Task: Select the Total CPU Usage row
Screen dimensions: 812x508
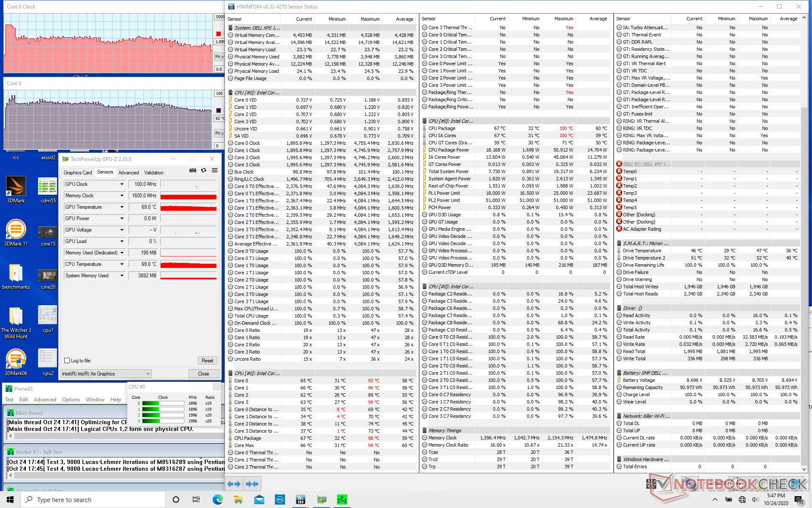Action: pyautogui.click(x=321, y=316)
